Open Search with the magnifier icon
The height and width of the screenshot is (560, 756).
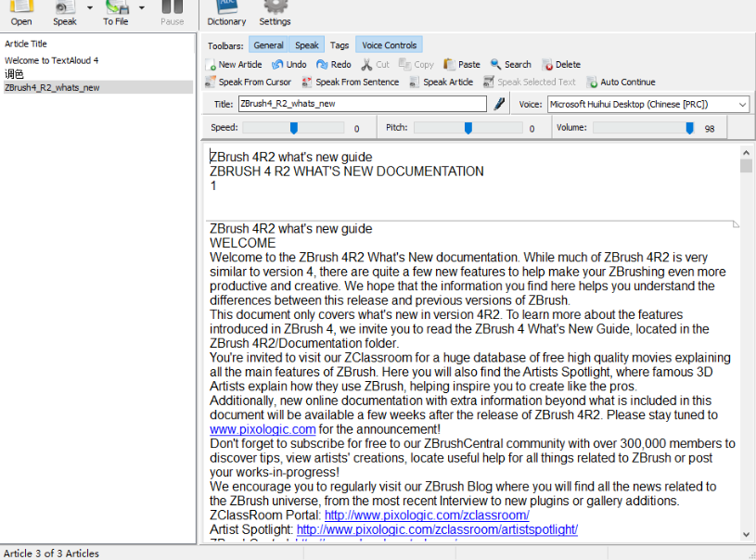pos(495,64)
